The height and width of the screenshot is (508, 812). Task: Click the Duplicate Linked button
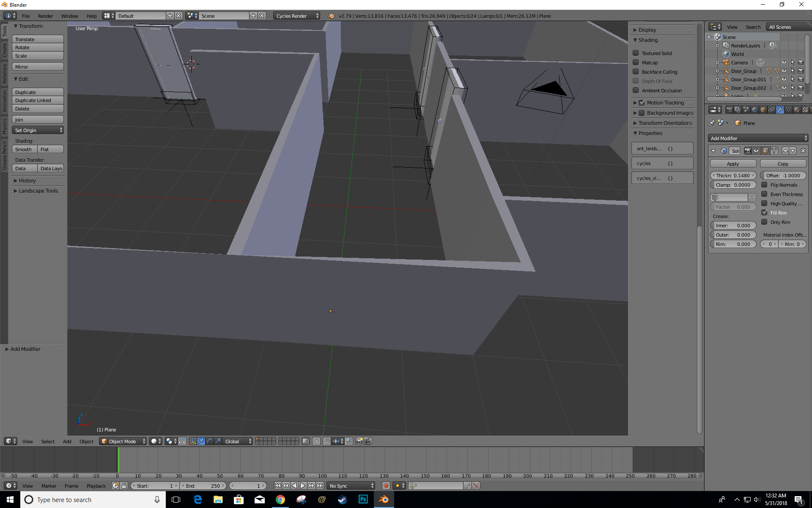[38, 100]
